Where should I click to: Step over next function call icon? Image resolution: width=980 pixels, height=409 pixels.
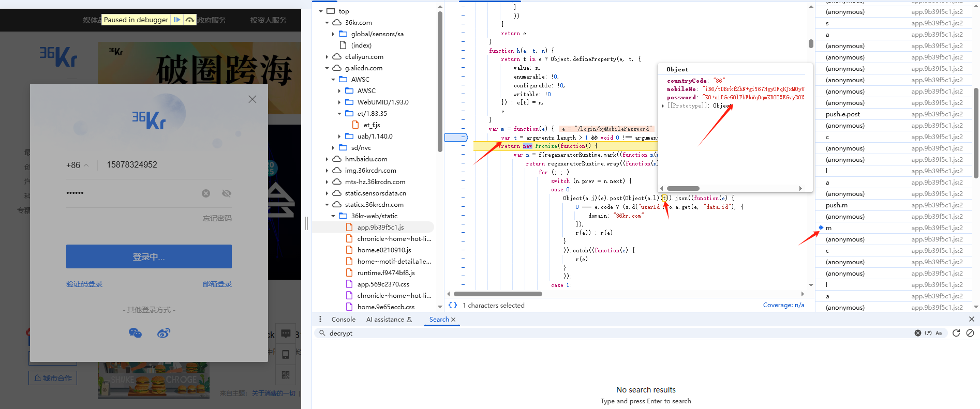pos(190,20)
